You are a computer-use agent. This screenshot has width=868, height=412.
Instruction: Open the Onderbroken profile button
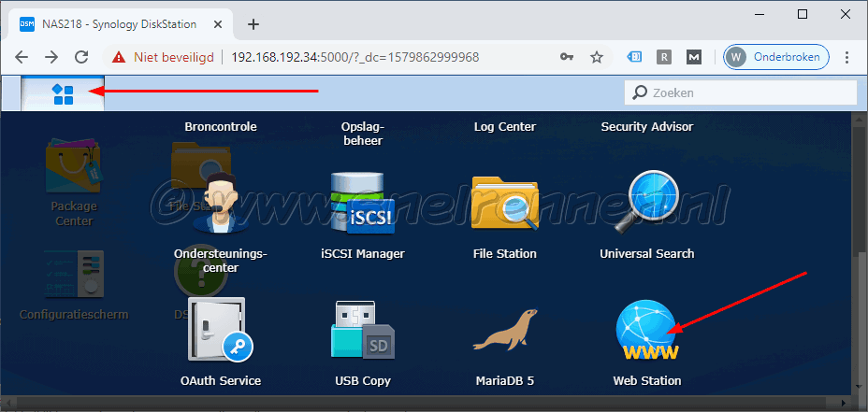[776, 57]
